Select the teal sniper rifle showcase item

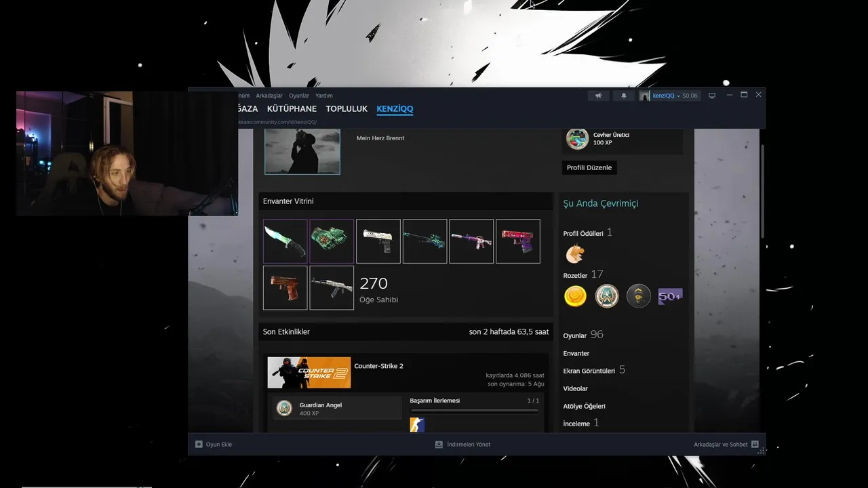tap(425, 241)
